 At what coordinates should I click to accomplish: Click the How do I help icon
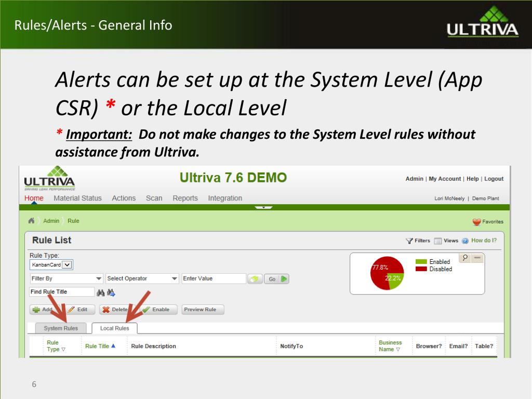pyautogui.click(x=465, y=241)
